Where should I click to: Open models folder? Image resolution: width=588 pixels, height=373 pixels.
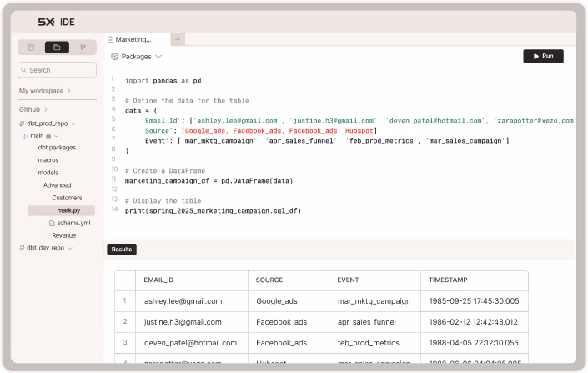click(48, 173)
